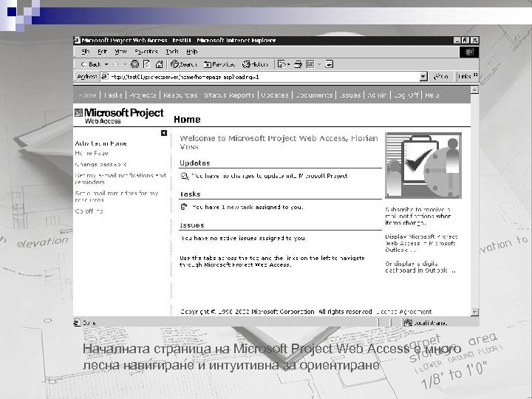The width and height of the screenshot is (532, 399).
Task: Open Set my e-mail notifications and reminders
Action: point(120,179)
